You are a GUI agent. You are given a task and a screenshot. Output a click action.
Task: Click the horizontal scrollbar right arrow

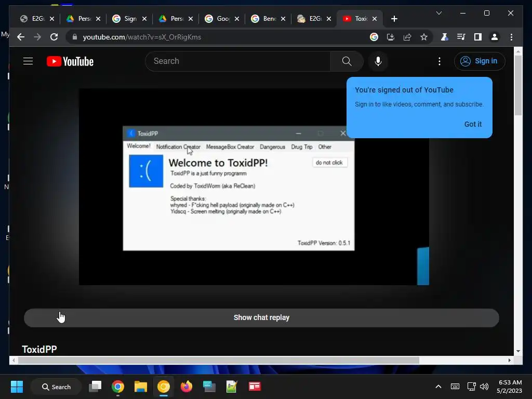[509, 361]
